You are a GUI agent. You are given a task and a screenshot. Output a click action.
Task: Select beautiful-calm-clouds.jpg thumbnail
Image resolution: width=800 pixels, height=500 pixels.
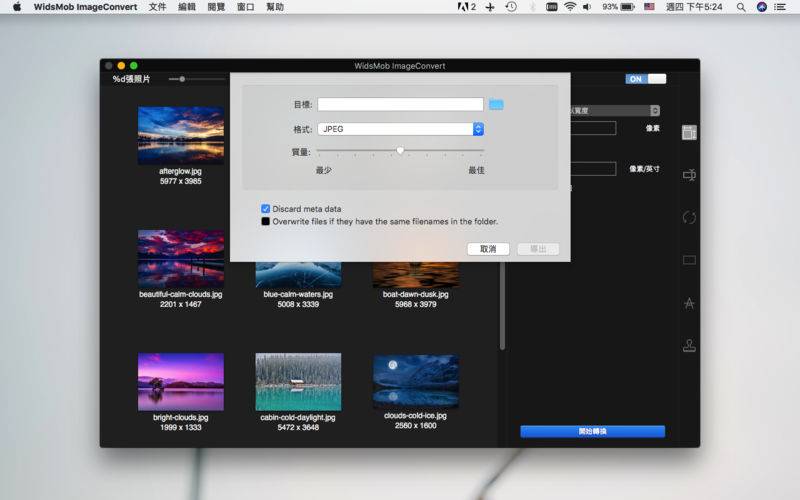(181, 259)
